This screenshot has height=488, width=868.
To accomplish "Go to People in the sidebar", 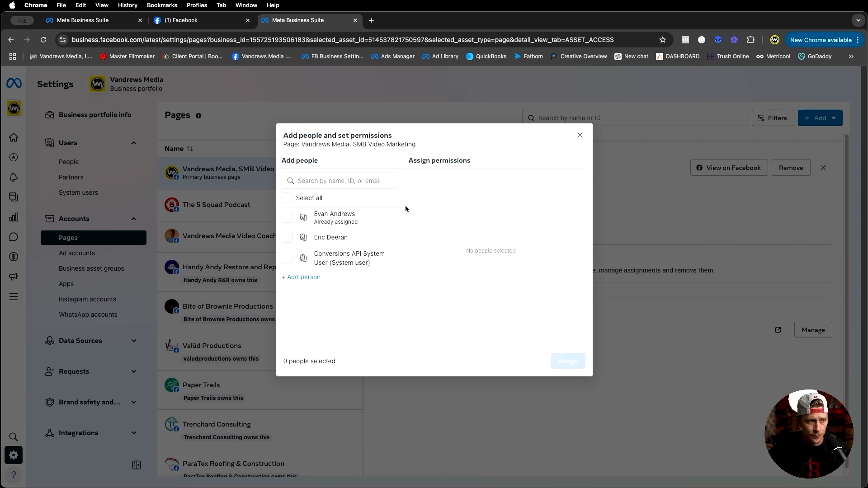I will click(x=69, y=162).
